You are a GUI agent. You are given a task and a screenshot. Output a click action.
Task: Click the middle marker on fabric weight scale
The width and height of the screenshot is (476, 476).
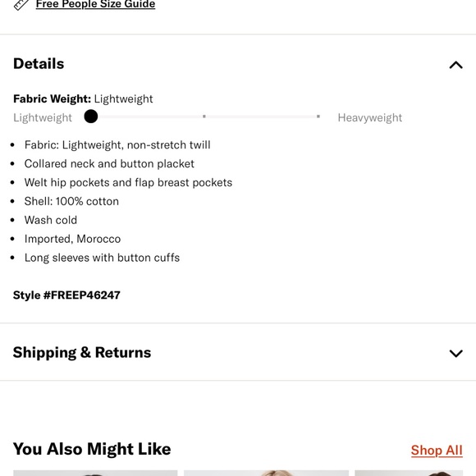[x=204, y=117]
